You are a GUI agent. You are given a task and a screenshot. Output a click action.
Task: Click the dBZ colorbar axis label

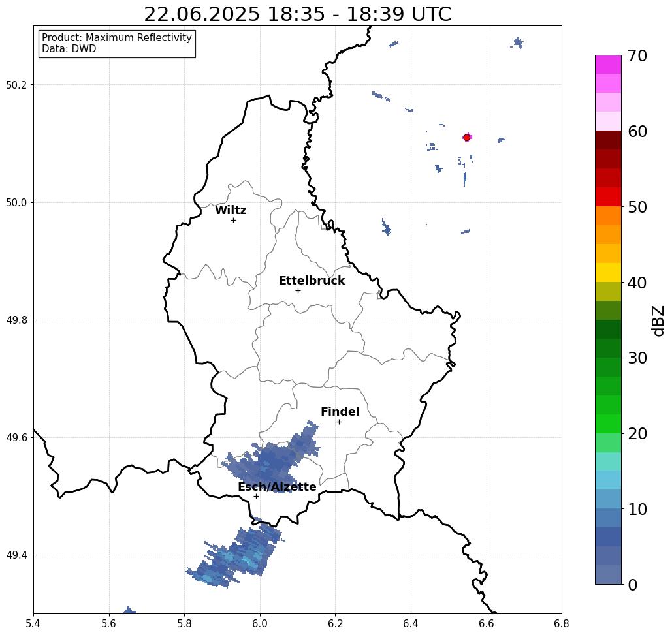click(658, 320)
